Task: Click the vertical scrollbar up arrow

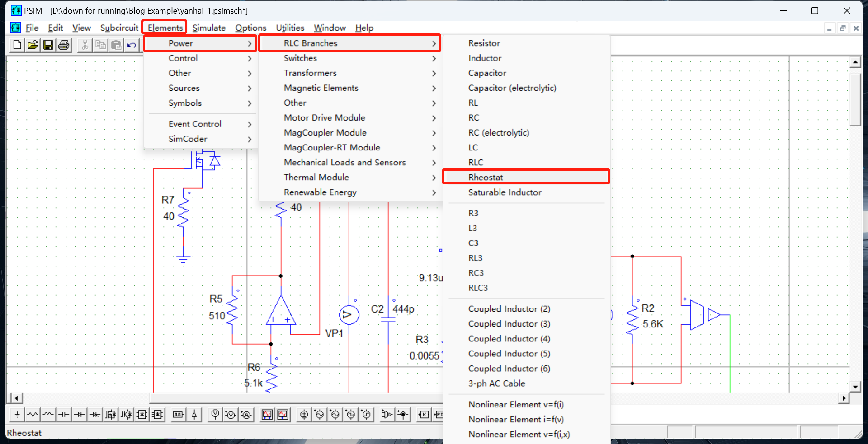Action: coord(855,62)
